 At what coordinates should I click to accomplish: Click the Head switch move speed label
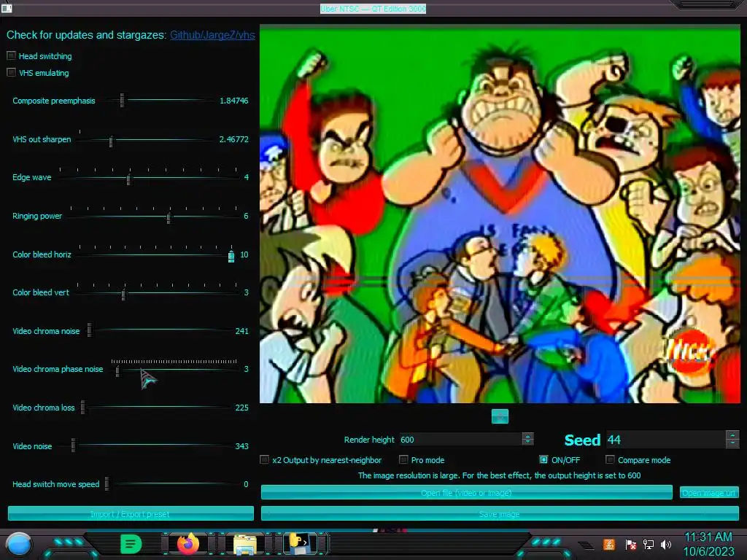(x=55, y=484)
